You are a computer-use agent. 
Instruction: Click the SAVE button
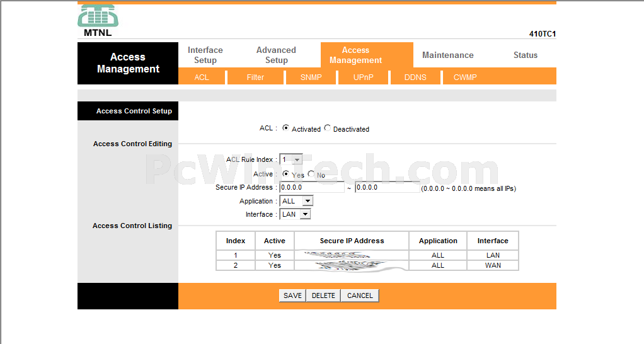292,295
